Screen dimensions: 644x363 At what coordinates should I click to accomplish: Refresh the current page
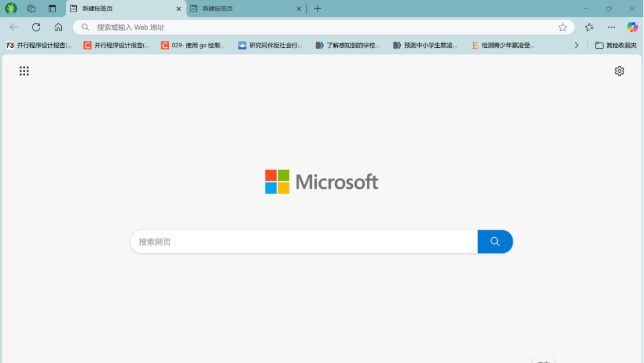(36, 27)
